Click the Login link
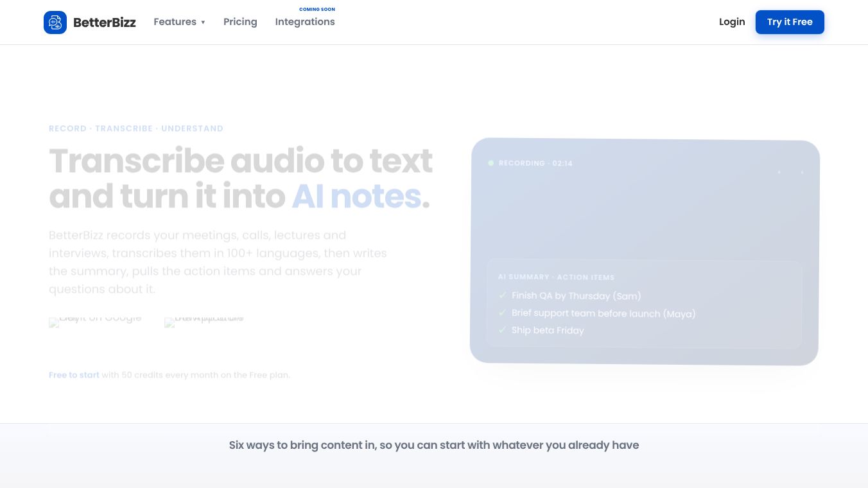The image size is (868, 488). tap(732, 22)
